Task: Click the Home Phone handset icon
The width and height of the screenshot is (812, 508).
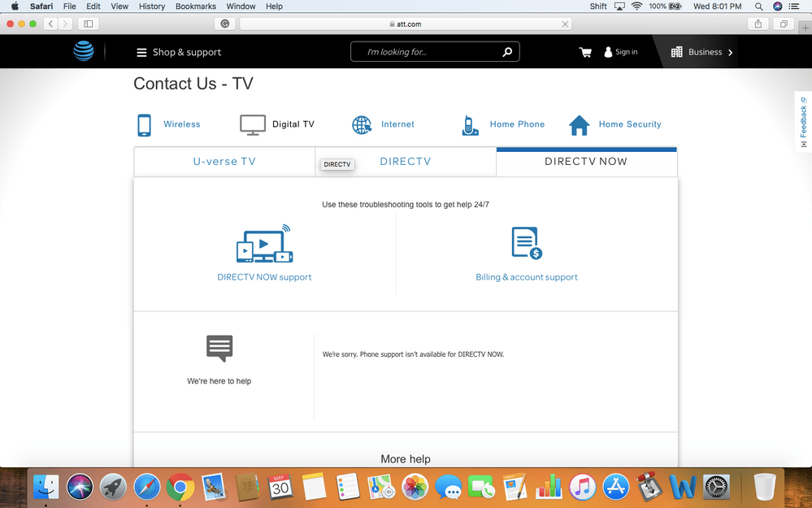Action: coord(469,125)
